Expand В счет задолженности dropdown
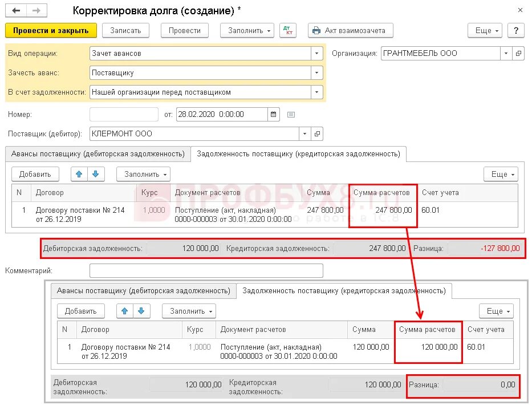 pyautogui.click(x=316, y=92)
